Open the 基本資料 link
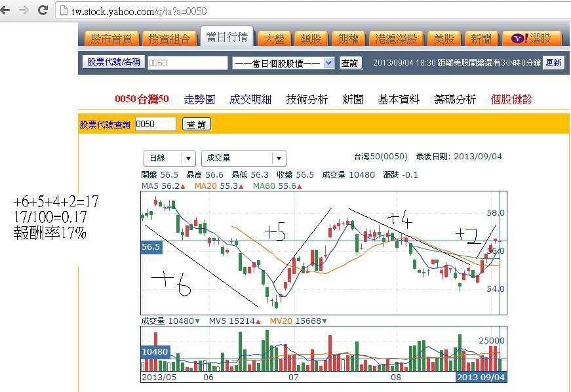 [x=399, y=99]
